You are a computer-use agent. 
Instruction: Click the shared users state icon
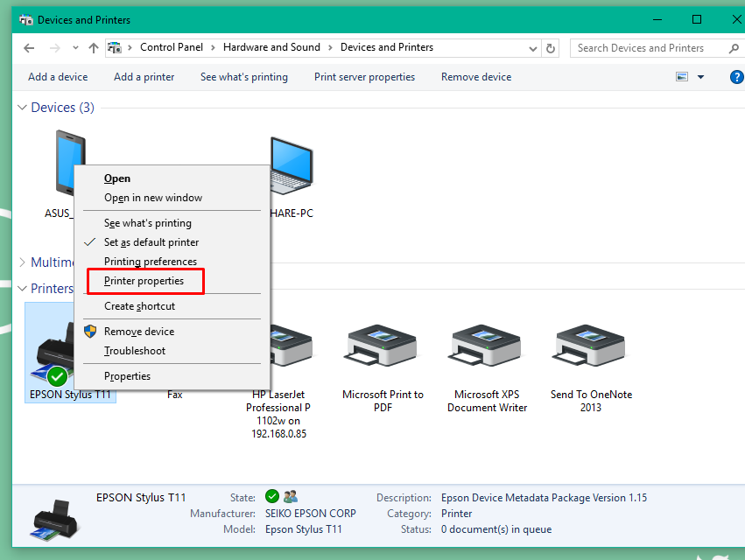(x=291, y=496)
